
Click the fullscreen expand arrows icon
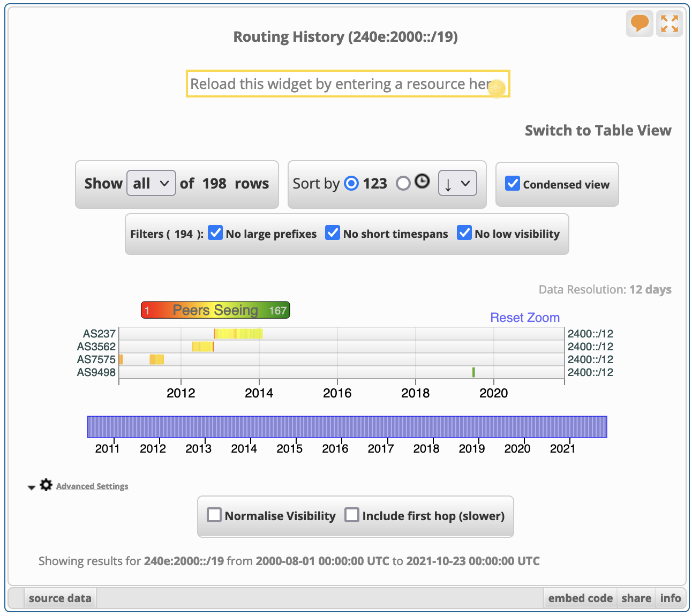pos(669,24)
